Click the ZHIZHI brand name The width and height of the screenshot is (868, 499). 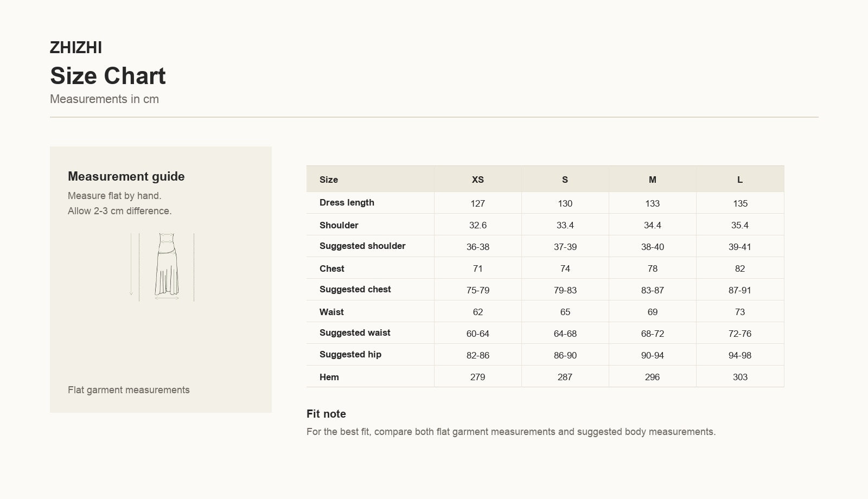click(76, 48)
